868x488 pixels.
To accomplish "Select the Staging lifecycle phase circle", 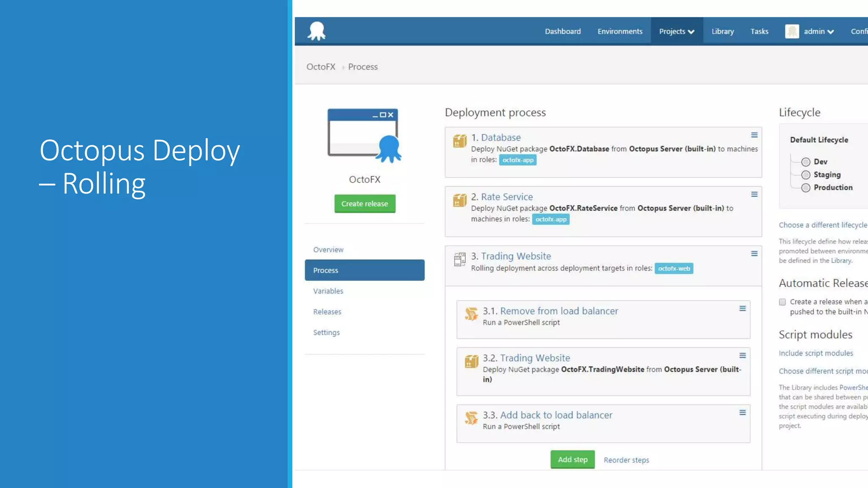I will (806, 175).
